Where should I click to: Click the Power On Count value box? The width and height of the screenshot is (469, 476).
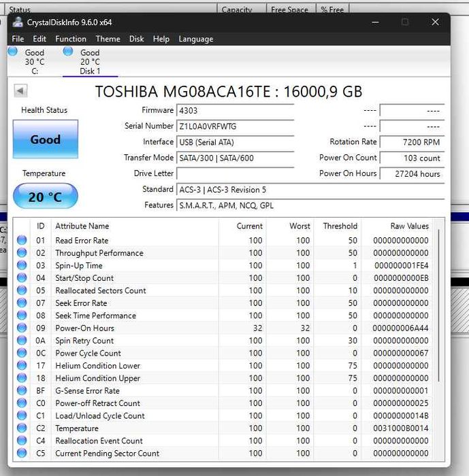tap(412, 158)
